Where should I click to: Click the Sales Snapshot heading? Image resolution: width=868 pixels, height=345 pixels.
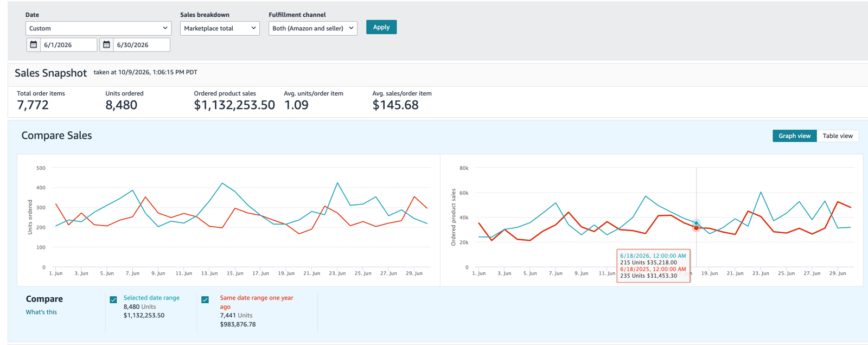(x=50, y=73)
